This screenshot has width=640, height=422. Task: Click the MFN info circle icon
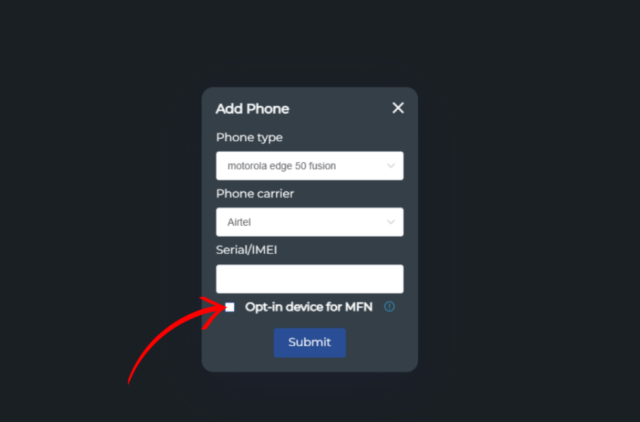pos(389,307)
